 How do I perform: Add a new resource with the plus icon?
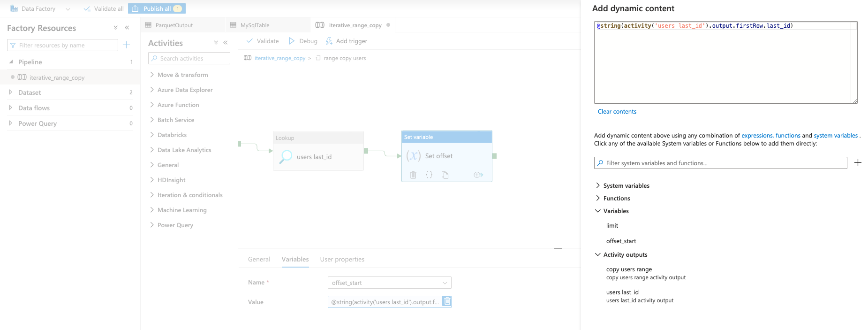(x=126, y=45)
